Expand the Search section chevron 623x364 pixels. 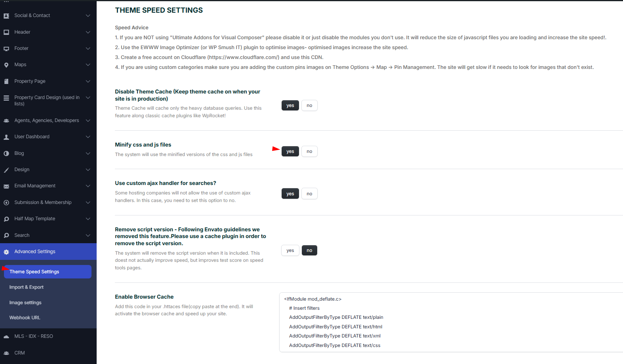(x=88, y=235)
